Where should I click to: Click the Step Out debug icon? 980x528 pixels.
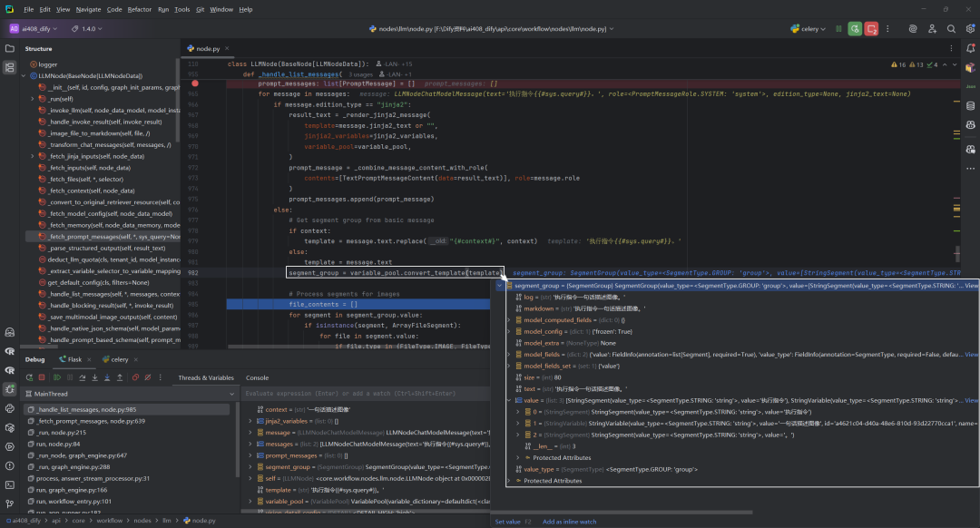(120, 377)
